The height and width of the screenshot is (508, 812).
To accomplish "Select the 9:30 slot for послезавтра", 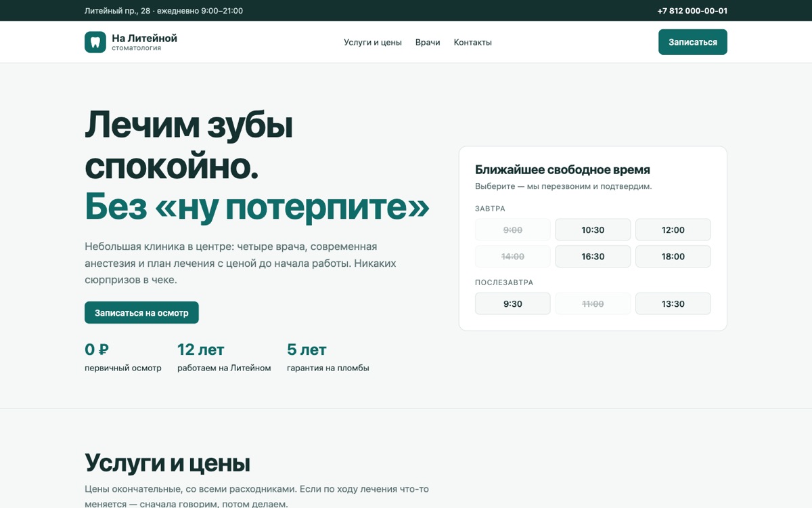I will coord(513,303).
